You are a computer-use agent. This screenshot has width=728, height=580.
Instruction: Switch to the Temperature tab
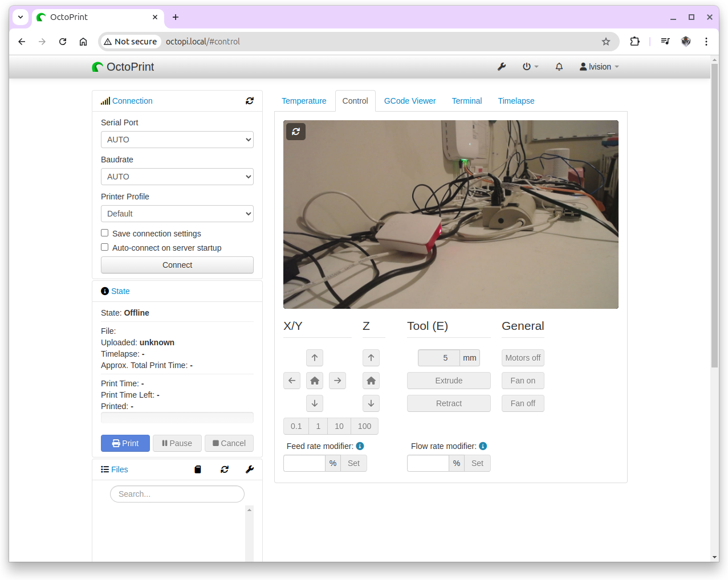[x=304, y=101]
